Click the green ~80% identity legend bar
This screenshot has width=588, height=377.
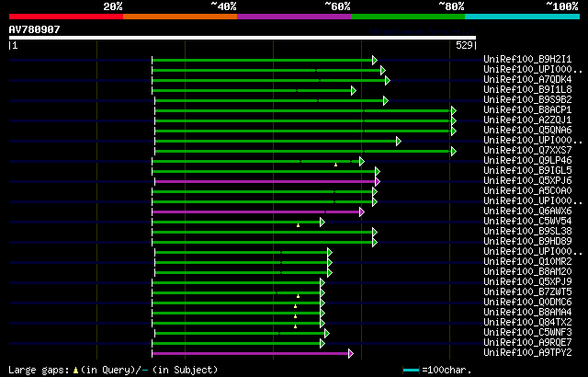pyautogui.click(x=408, y=17)
